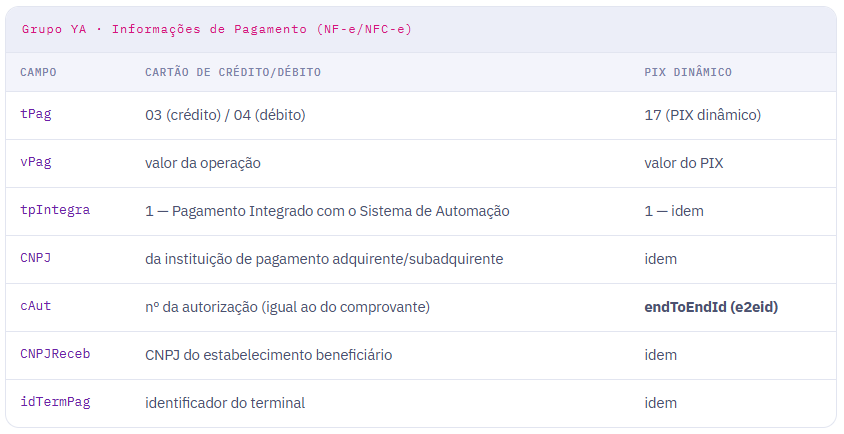Select the cell 17 (PIX dinâmico)

[x=702, y=115]
